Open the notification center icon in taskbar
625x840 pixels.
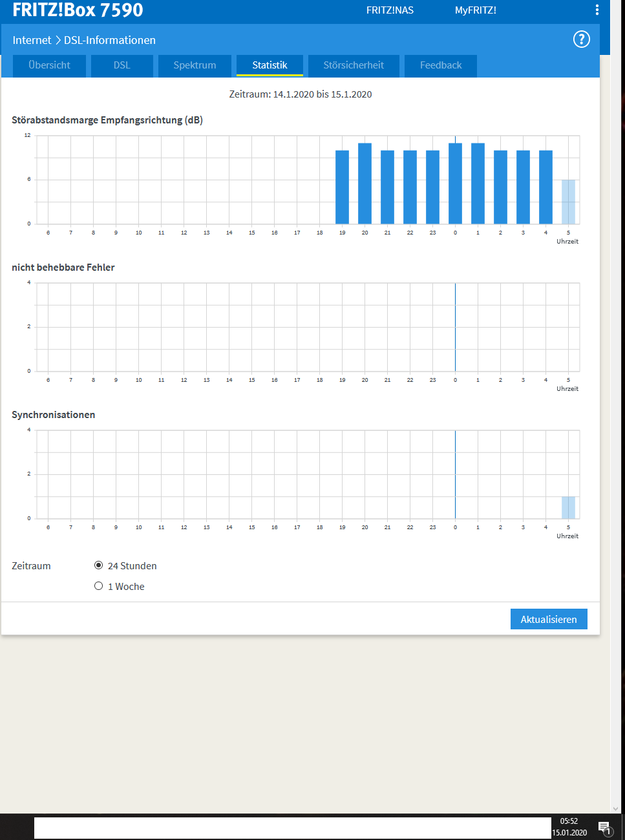tap(604, 827)
